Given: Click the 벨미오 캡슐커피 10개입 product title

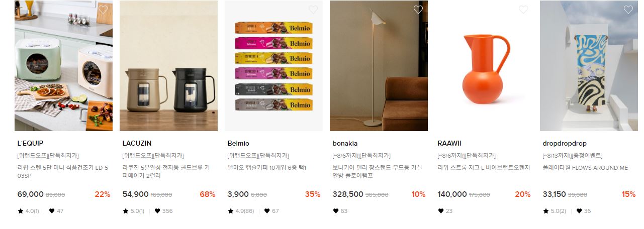Looking at the screenshot, I should (x=266, y=168).
